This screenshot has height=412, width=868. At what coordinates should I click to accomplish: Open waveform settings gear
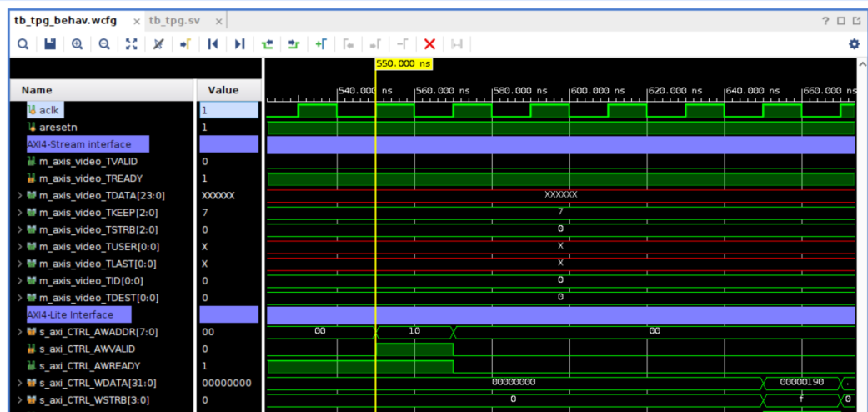(854, 44)
